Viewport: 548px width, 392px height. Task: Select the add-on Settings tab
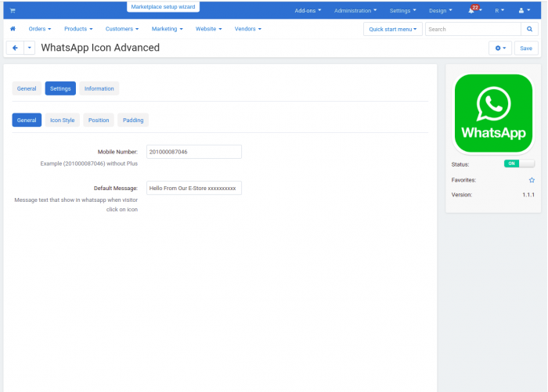pyautogui.click(x=60, y=88)
